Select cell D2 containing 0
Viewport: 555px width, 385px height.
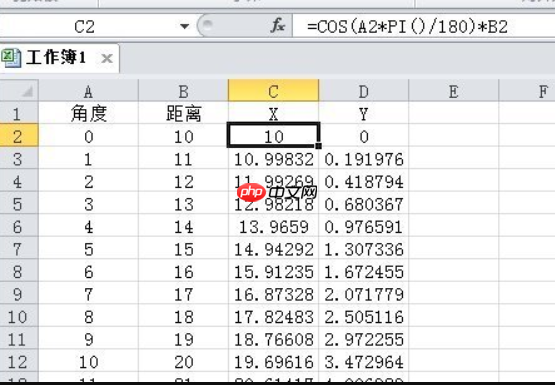pos(364,136)
